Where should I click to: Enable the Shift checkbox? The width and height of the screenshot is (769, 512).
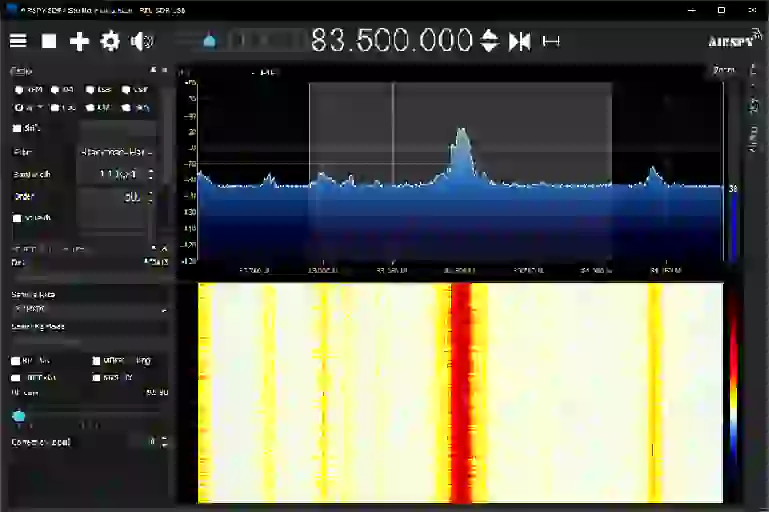click(26, 128)
